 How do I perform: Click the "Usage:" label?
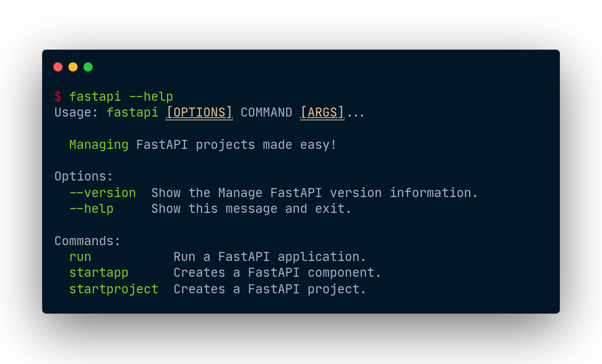(76, 112)
